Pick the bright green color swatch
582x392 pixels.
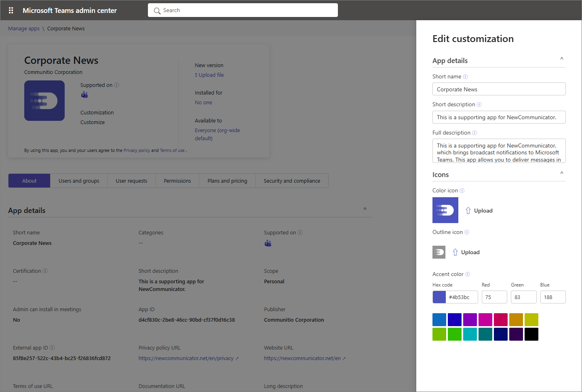[x=455, y=334]
